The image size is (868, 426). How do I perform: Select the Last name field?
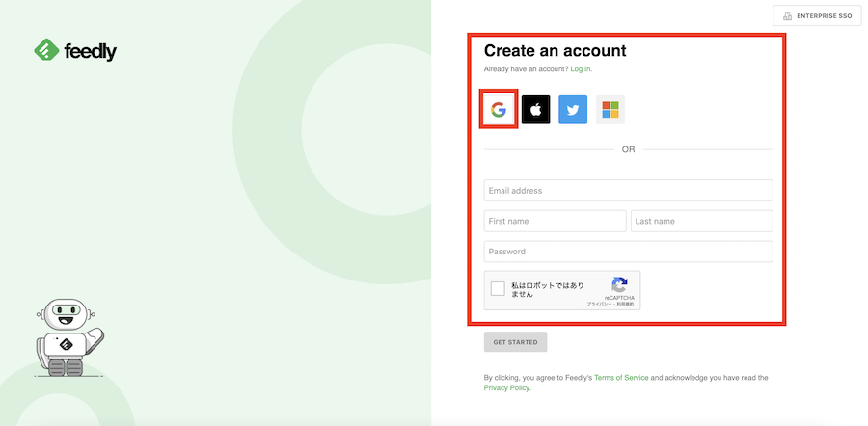tap(701, 222)
